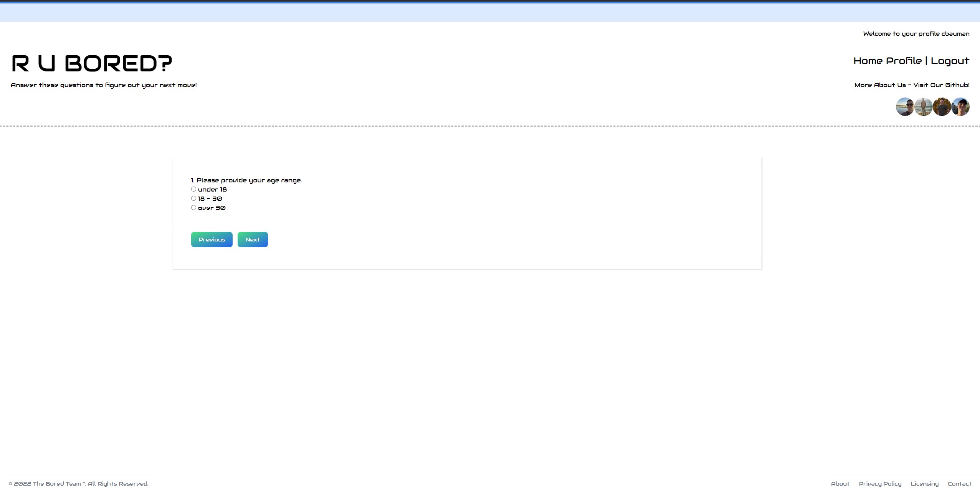
Task: Select the 'under 18' age option
Action: (193, 189)
